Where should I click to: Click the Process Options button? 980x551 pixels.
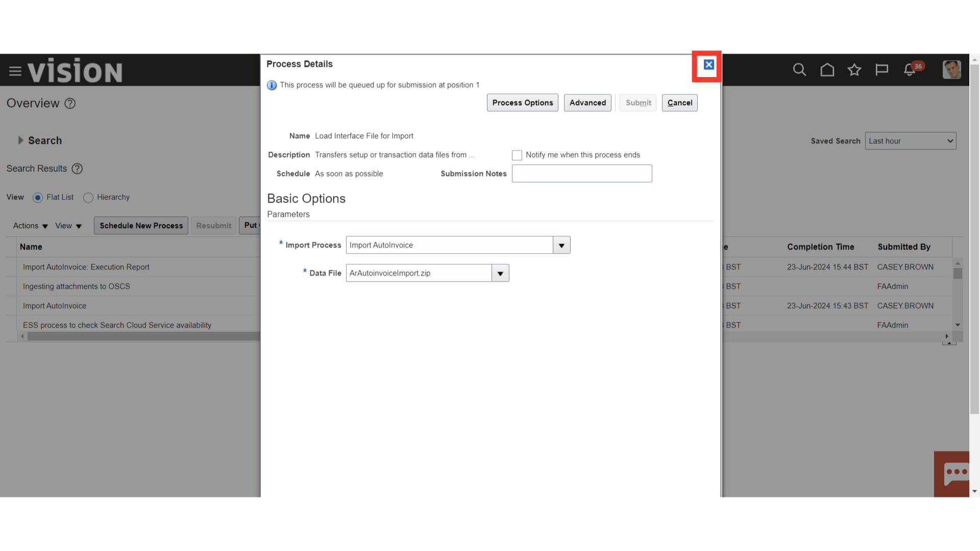coord(523,103)
